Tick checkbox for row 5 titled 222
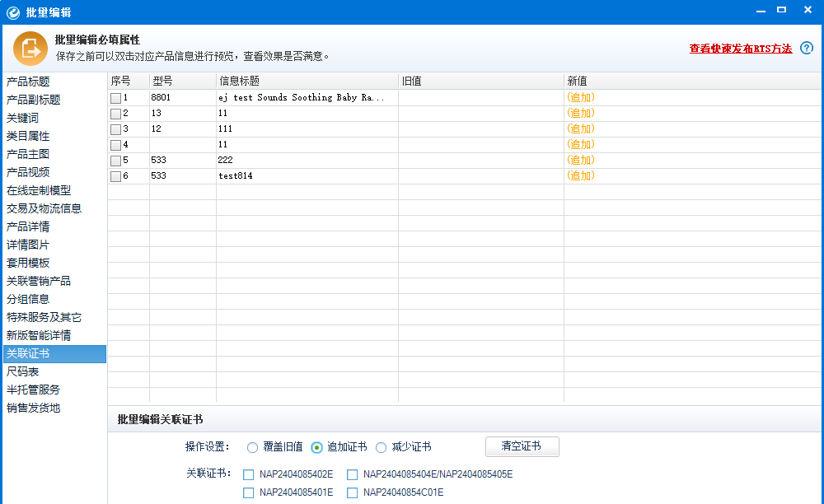Screen dimensions: 824x504 click(115, 161)
